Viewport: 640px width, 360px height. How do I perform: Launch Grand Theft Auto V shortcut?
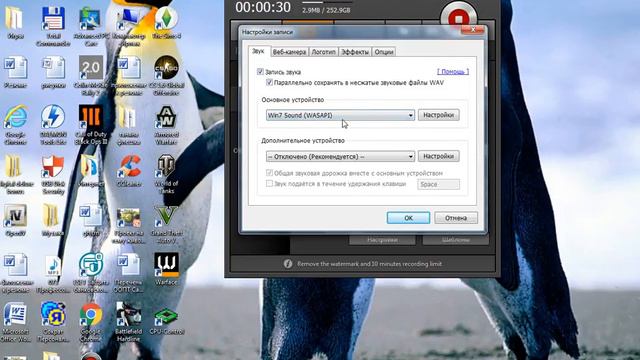[166, 224]
